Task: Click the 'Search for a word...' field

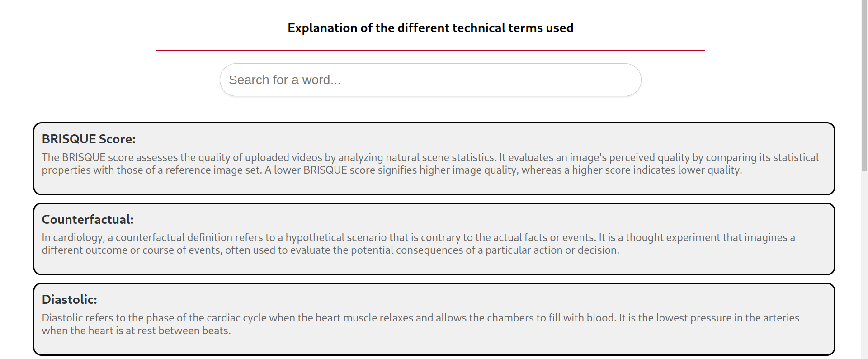Action: pos(430,80)
